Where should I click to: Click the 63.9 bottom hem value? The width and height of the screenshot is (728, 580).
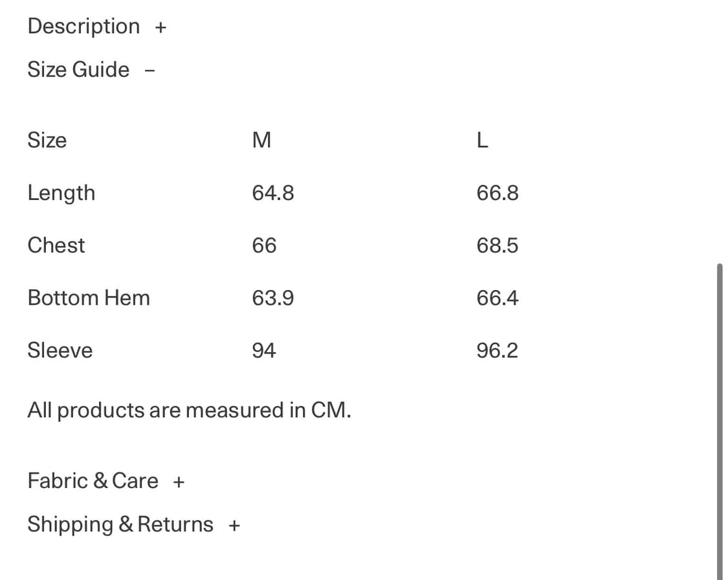click(x=273, y=298)
